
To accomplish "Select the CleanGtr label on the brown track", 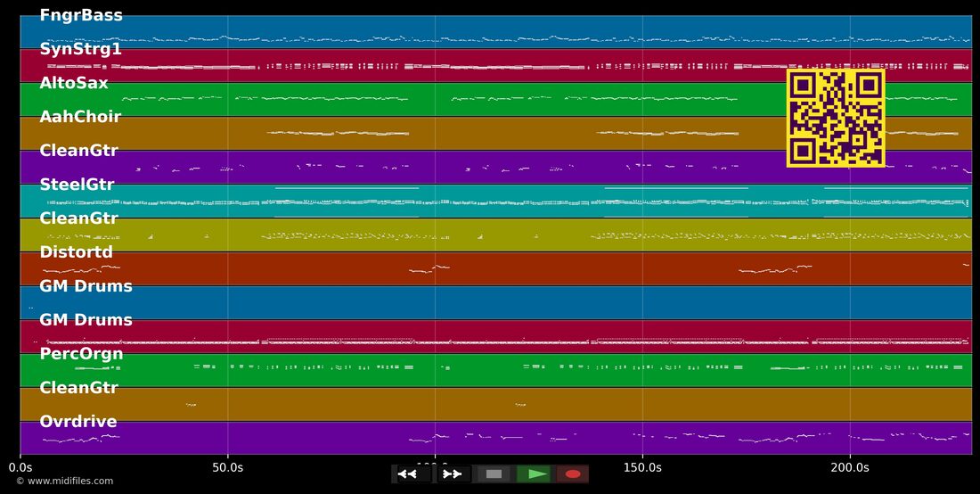I will click(x=78, y=388).
